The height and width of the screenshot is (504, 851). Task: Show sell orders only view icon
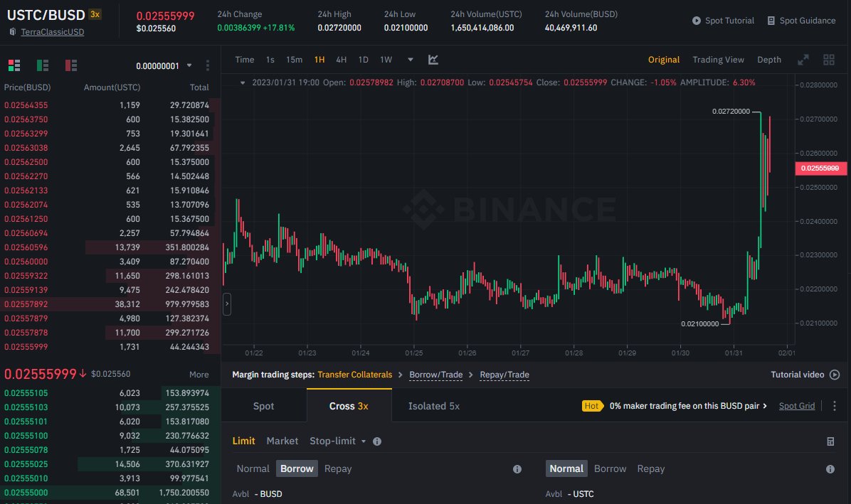point(70,65)
